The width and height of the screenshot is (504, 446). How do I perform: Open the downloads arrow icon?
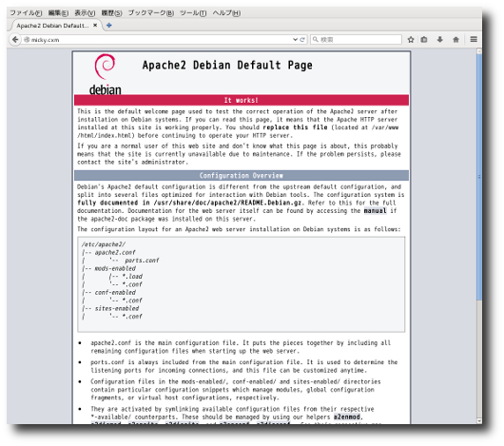click(440, 40)
